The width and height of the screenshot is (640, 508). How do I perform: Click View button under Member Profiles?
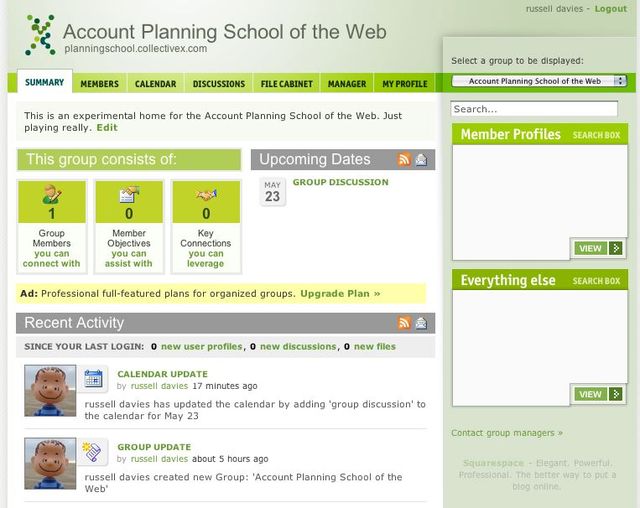tap(598, 248)
